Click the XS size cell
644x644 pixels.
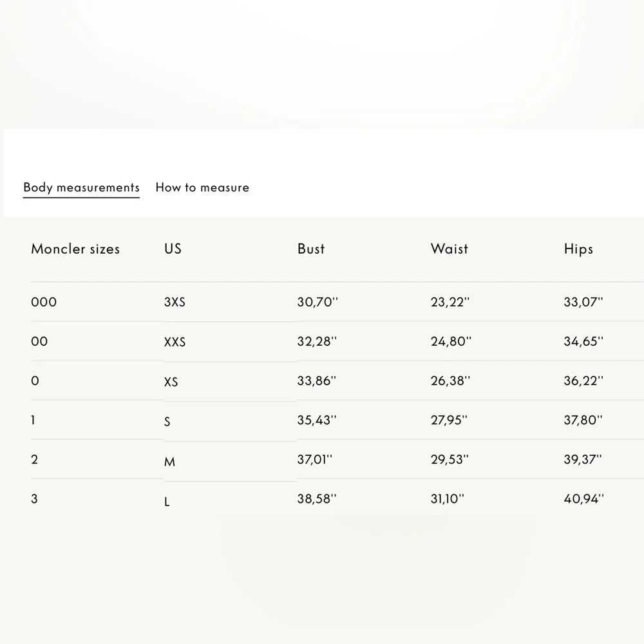point(171,382)
